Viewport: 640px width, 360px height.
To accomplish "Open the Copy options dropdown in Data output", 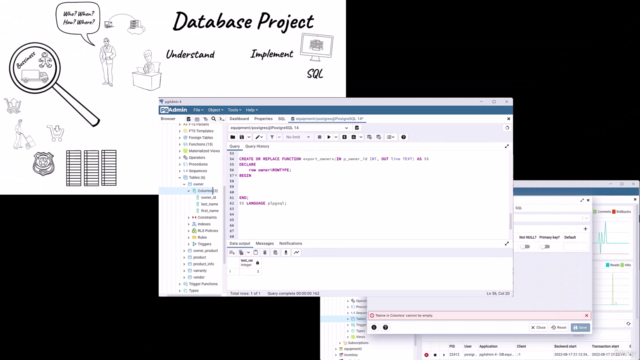I will point(248,253).
